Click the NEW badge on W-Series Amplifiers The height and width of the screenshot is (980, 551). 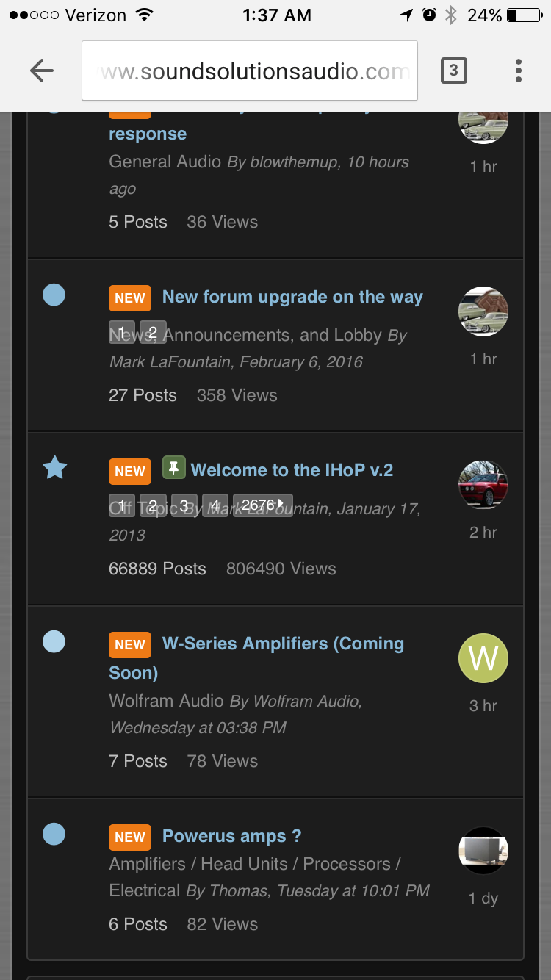[130, 644]
